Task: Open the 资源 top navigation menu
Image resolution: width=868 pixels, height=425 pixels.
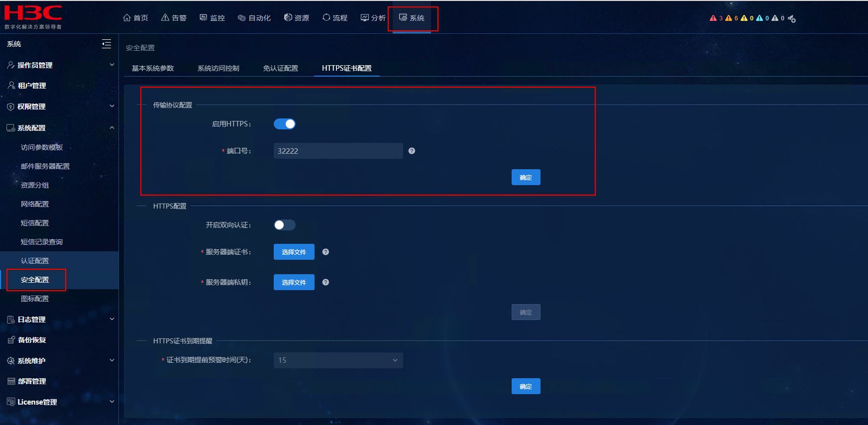Action: 297,18
